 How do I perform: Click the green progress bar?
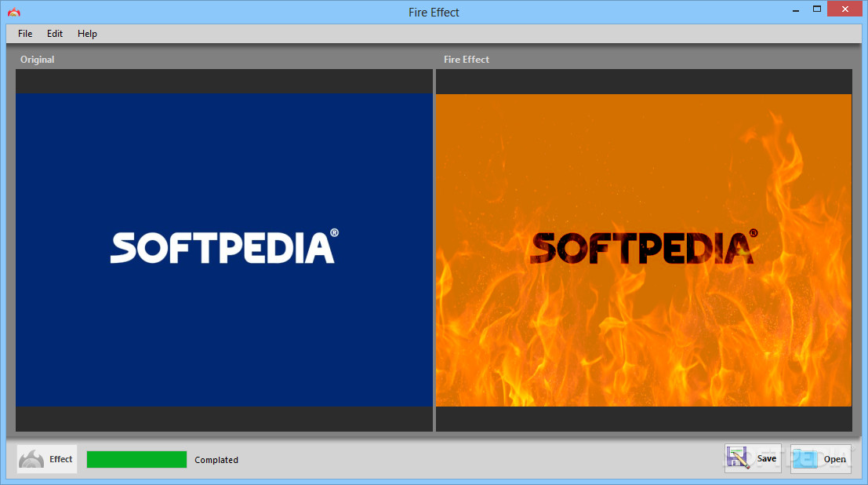(136, 460)
